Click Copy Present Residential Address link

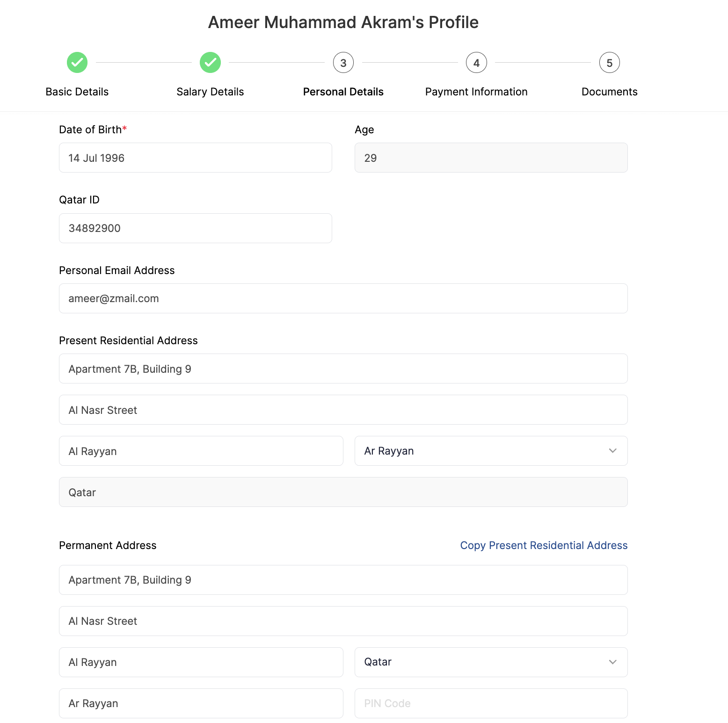[x=544, y=545]
